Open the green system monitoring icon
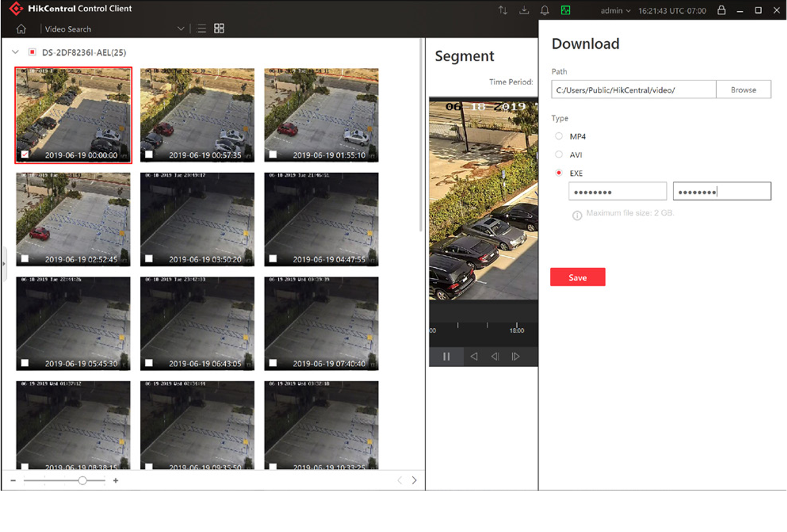 565,11
